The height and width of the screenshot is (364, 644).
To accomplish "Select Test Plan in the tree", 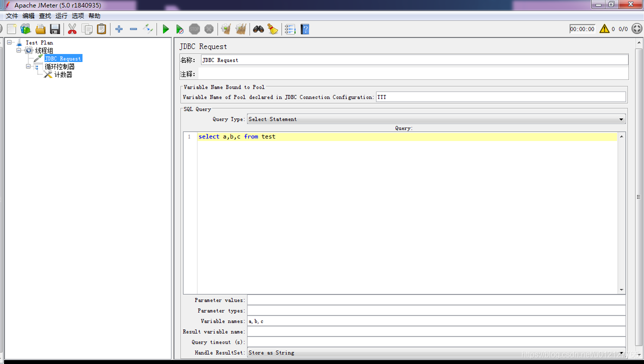I will tap(39, 42).
